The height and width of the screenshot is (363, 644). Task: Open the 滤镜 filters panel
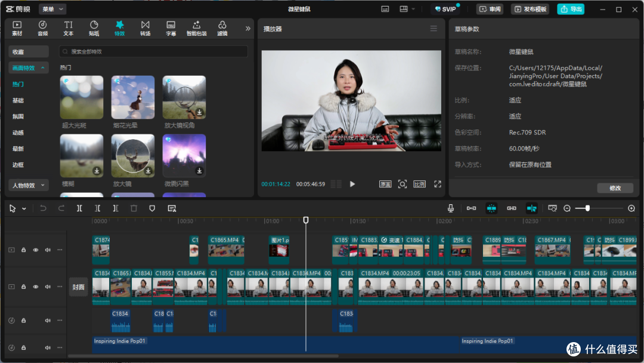[x=222, y=29]
